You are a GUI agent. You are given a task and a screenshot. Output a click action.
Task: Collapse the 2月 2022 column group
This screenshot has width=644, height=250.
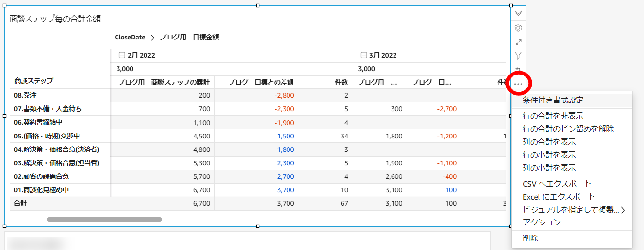(121, 55)
